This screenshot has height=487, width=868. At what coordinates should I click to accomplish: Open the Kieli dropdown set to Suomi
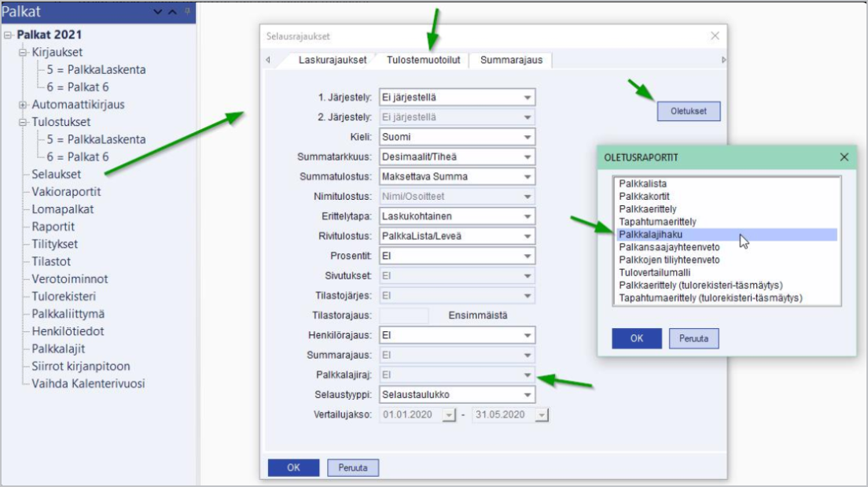click(456, 137)
